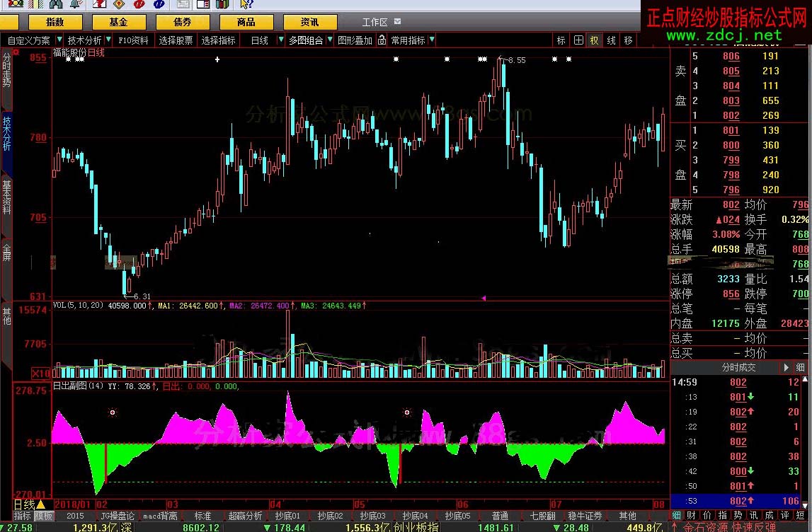The image size is (812, 532).
Task: Open the 日线 period dropdown arrow
Action: pyautogui.click(x=280, y=40)
